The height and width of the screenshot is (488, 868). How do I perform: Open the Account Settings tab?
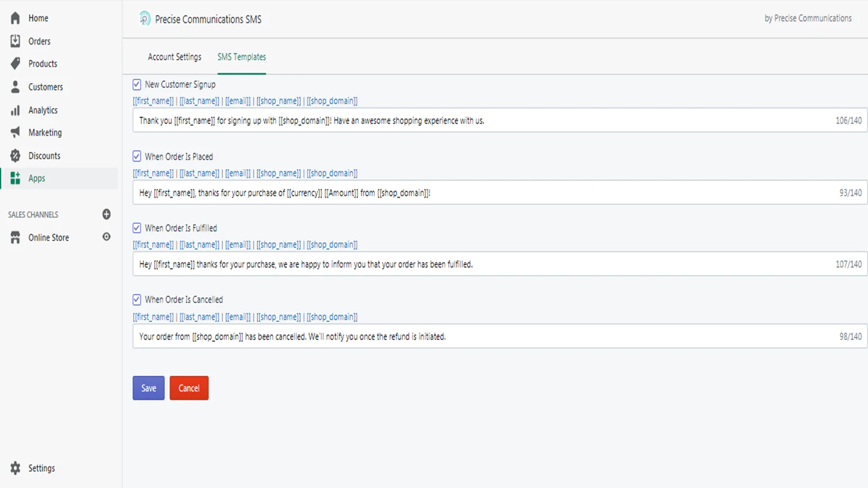tap(174, 57)
